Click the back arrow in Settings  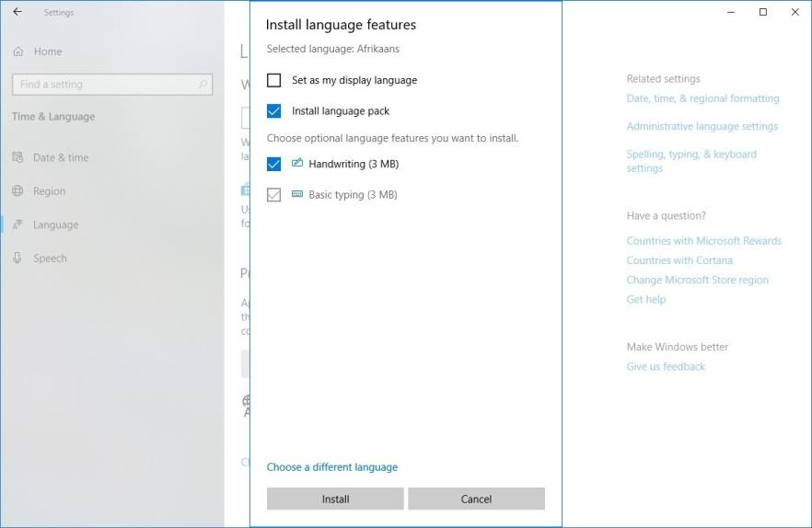coord(17,12)
